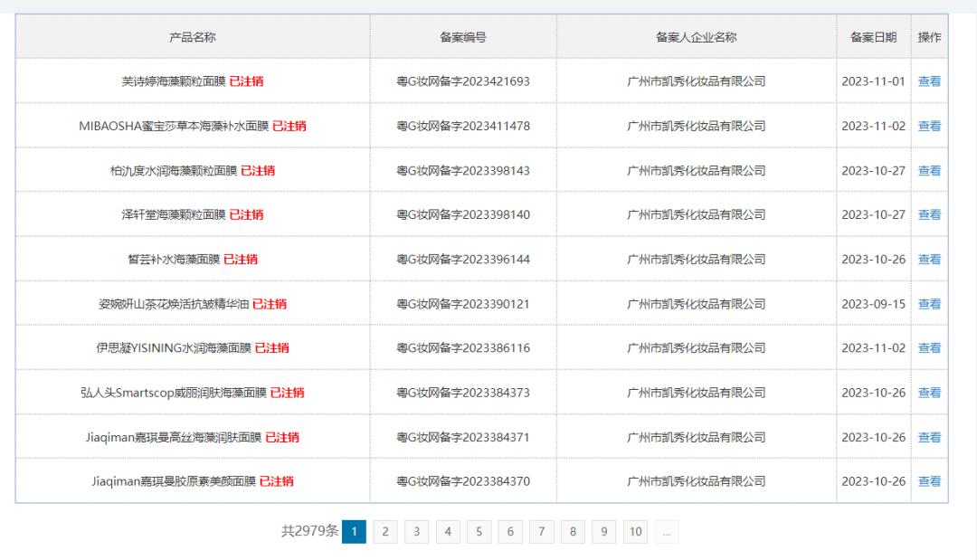Open 查看 for Jiaqiman嘉琪曼胶原素美颜面膜

click(929, 480)
